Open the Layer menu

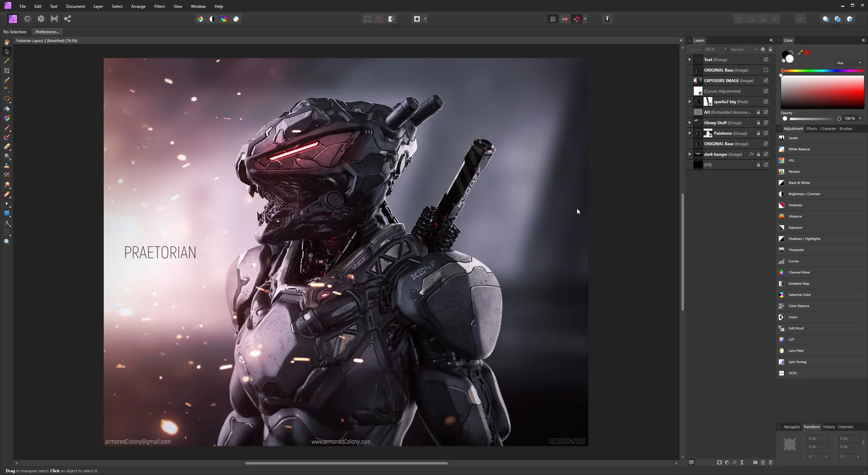click(98, 6)
